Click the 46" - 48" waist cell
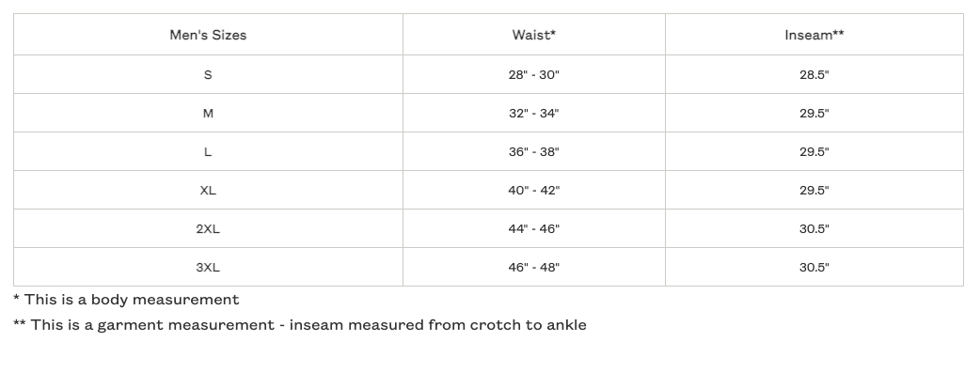Viewport: 980px width, 388px height. click(x=534, y=268)
